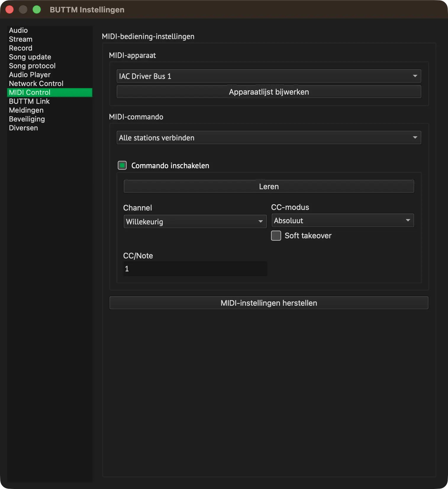This screenshot has width=448, height=489.
Task: Click Apparaatlijst bijwerken button
Action: pyautogui.click(x=269, y=92)
